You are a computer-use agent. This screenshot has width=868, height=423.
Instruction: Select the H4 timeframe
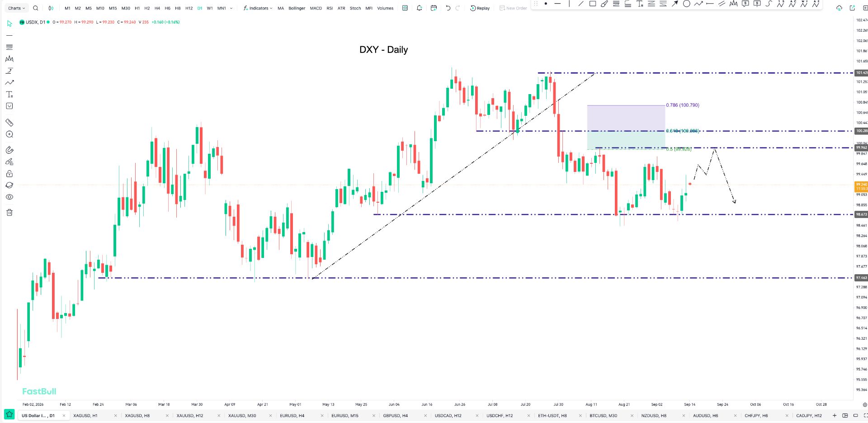tap(157, 8)
